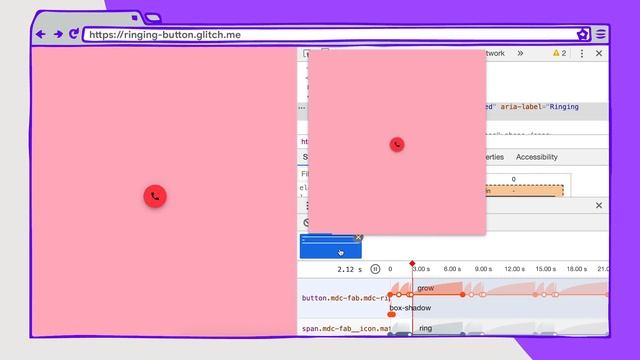
Task: Go back with the browser back arrow
Action: [40, 34]
